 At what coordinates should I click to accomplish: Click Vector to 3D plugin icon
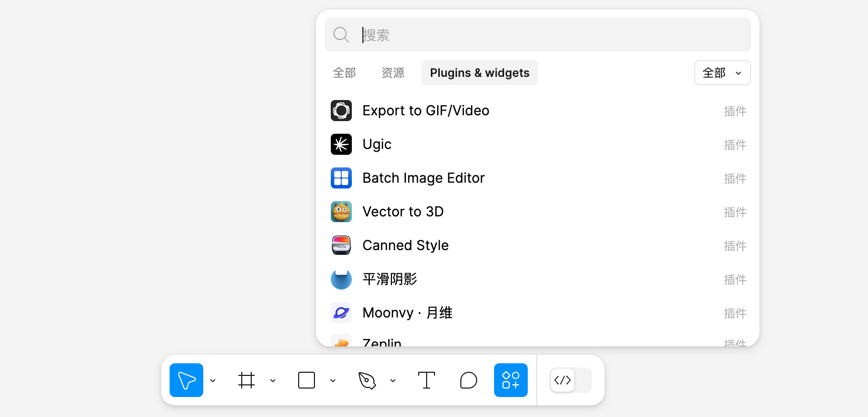click(341, 212)
